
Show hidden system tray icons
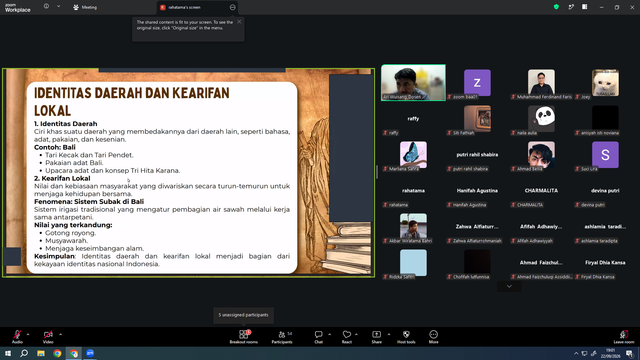coord(576,353)
